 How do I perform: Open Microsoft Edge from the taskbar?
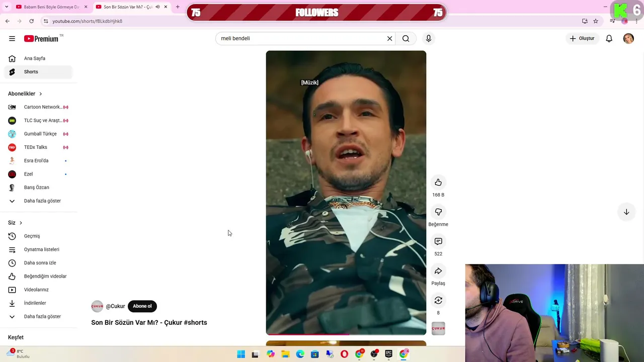(300, 354)
